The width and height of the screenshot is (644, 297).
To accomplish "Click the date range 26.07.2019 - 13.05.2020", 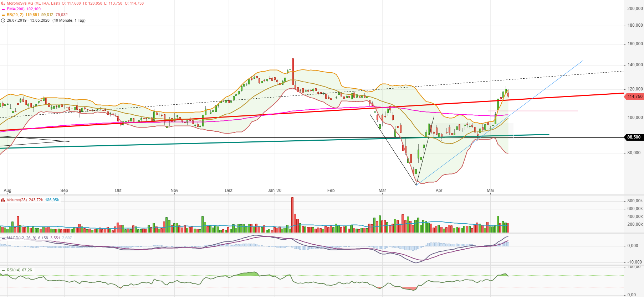I will tap(28, 20).
